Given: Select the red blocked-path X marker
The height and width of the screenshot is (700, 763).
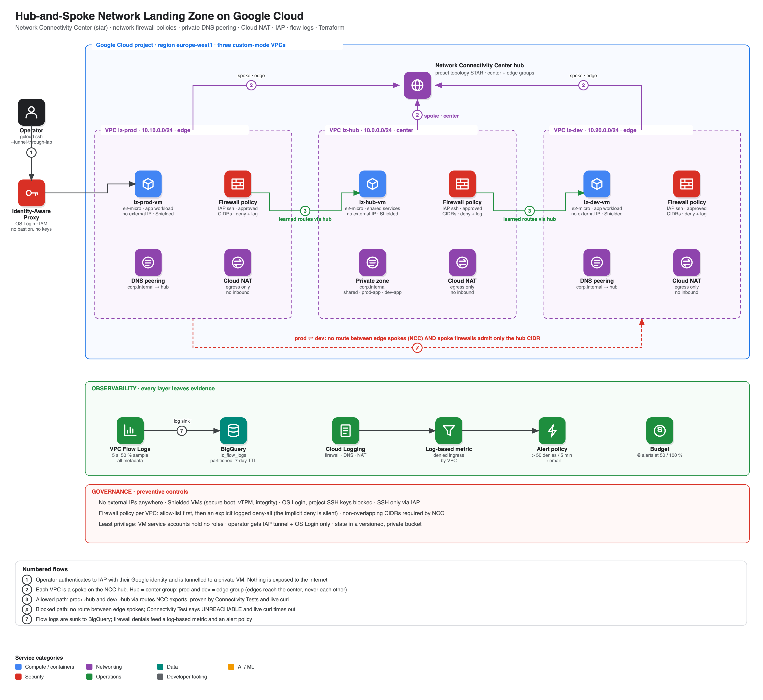Looking at the screenshot, I should tap(417, 348).
